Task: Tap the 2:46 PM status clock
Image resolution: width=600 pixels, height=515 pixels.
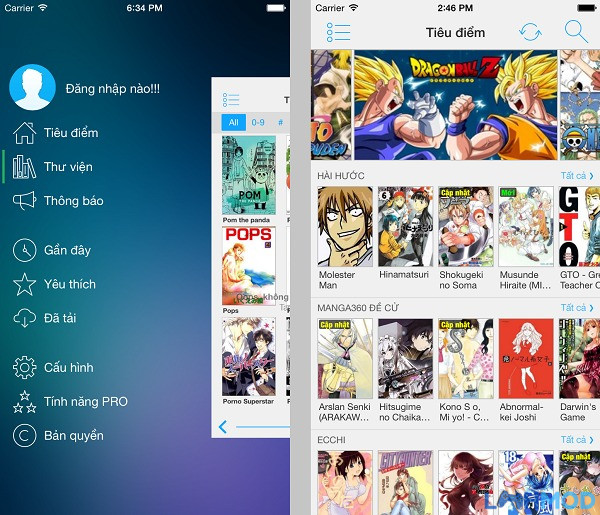Action: coord(455,8)
